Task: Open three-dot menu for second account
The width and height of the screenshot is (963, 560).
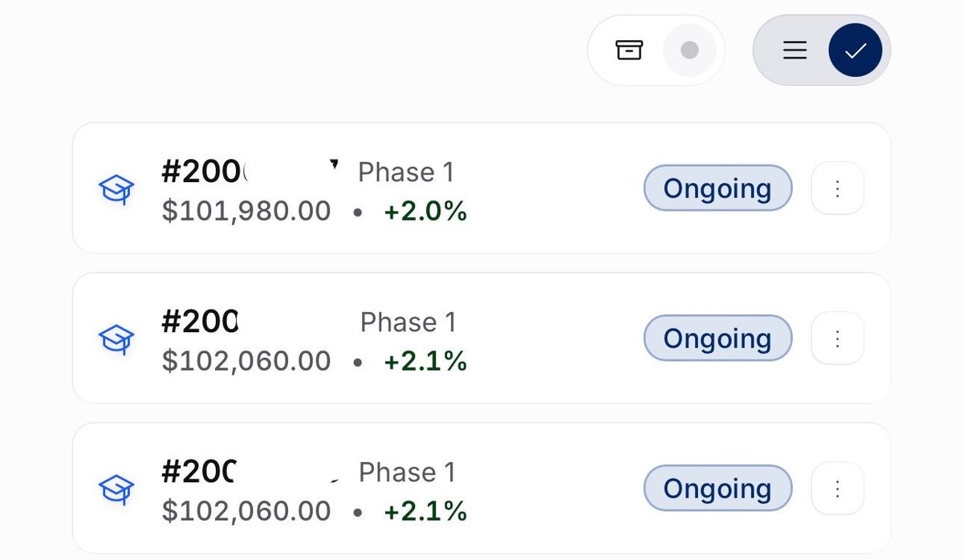Action: click(x=838, y=339)
